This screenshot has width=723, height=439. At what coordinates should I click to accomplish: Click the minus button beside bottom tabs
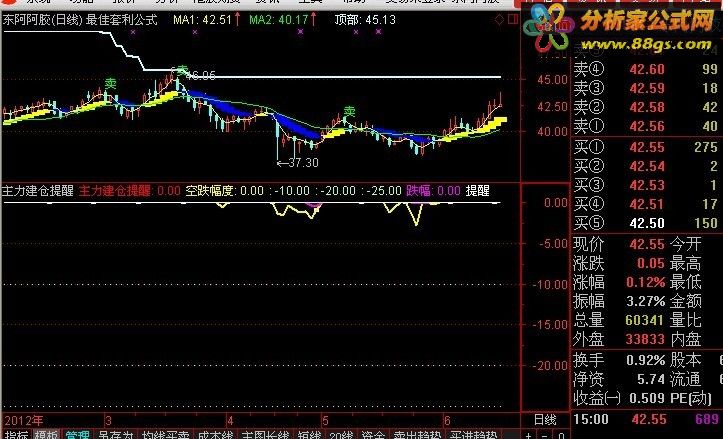[x=545, y=435]
